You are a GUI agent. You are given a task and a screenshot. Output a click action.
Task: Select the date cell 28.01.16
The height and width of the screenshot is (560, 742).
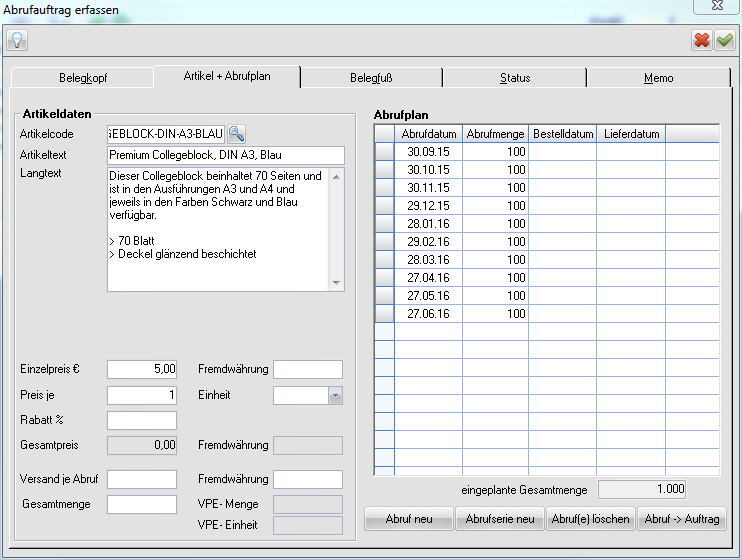[x=428, y=224]
